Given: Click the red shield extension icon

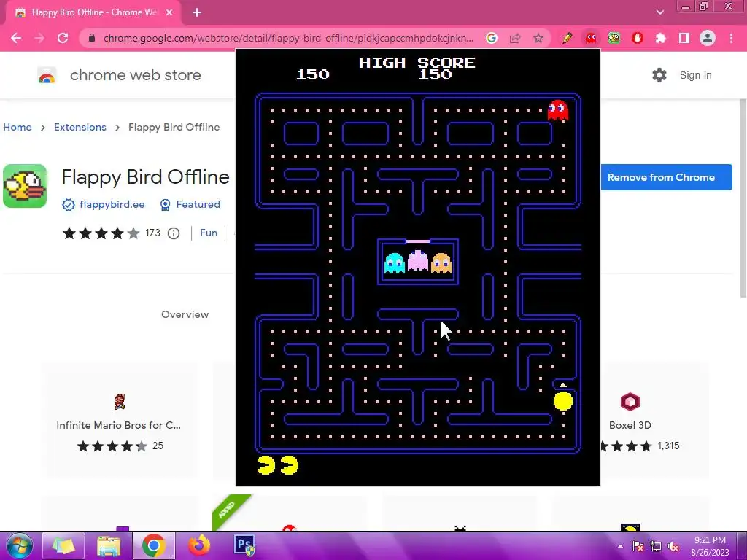Looking at the screenshot, I should point(638,38).
